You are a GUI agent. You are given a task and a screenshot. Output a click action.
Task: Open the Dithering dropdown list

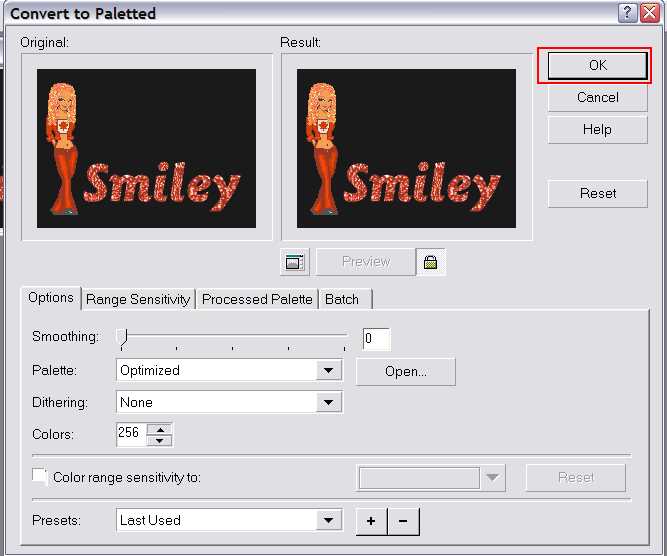(x=329, y=403)
